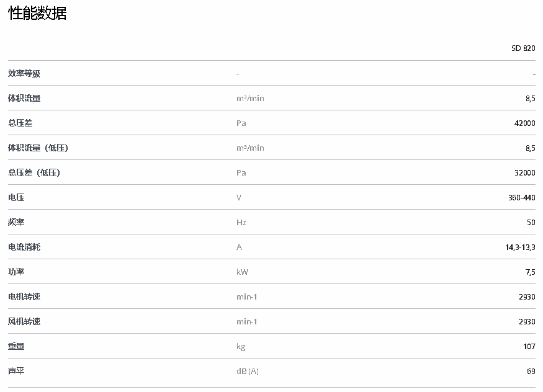This screenshot has width=543, height=392.
Task: Select the 电压 row label
Action: (16, 198)
